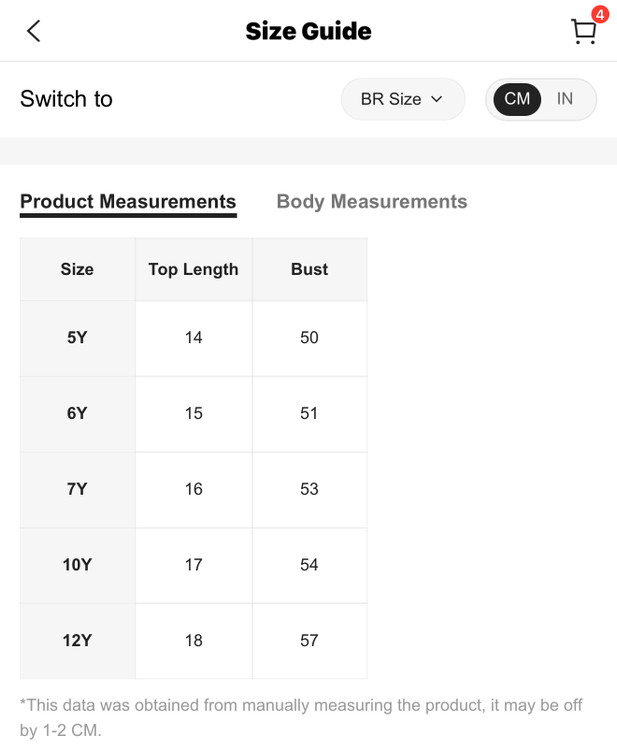This screenshot has width=617, height=750.
Task: Select the 5Y size row
Action: (x=77, y=338)
